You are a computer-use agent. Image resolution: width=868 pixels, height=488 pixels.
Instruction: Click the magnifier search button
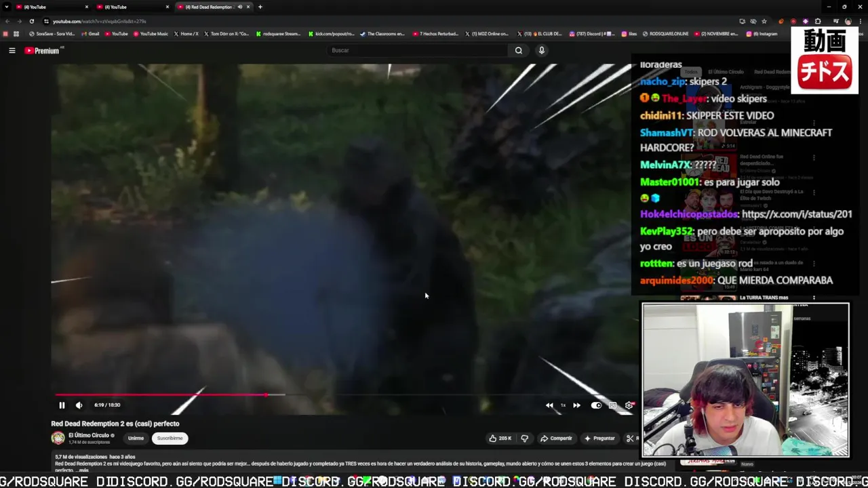click(519, 50)
